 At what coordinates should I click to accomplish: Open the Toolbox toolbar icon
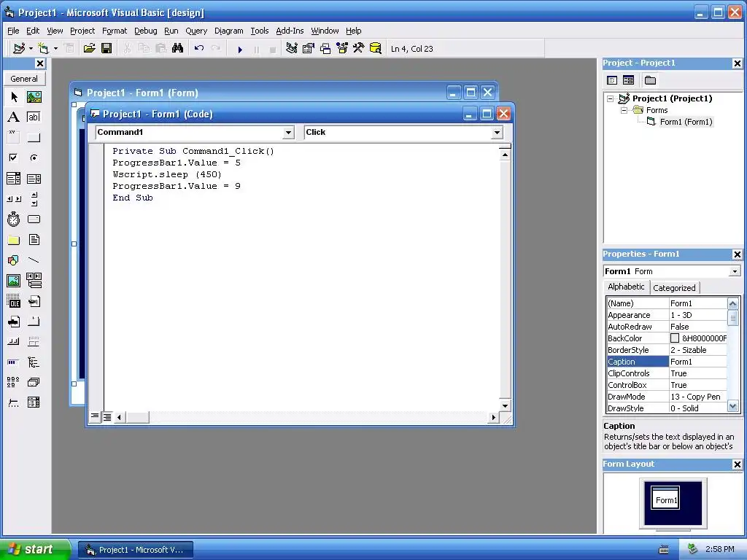click(359, 49)
